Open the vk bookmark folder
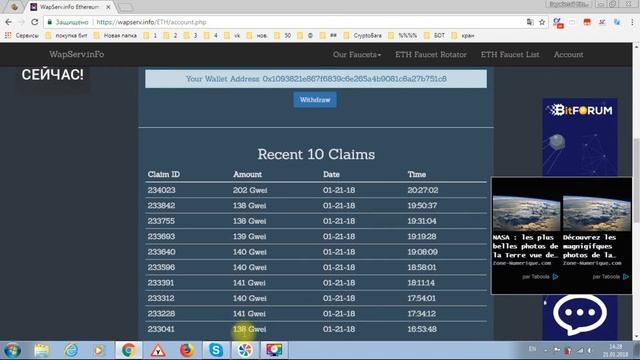 pyautogui.click(x=232, y=36)
